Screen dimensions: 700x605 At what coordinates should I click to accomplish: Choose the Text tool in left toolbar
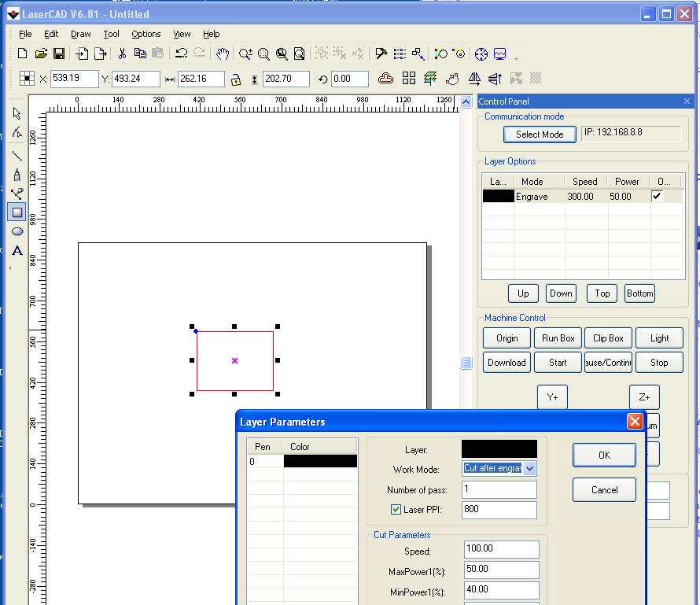pyautogui.click(x=17, y=251)
